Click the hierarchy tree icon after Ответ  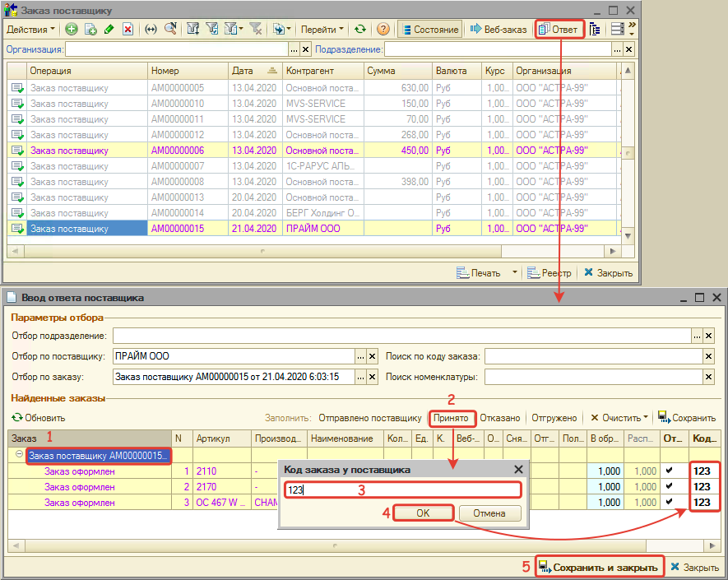point(595,30)
